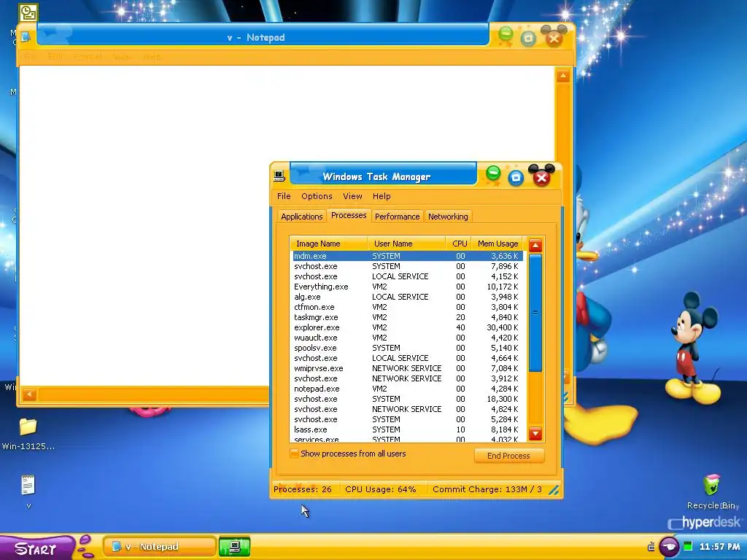Switch to the Networking tab

448,216
